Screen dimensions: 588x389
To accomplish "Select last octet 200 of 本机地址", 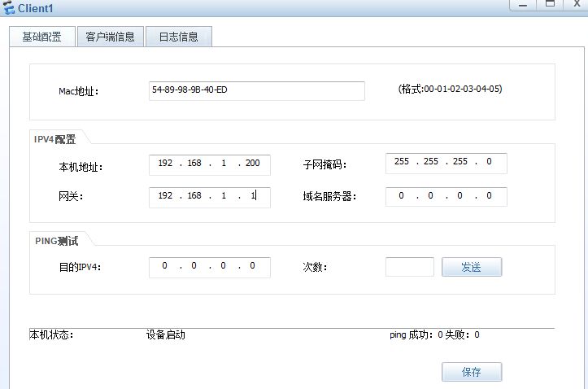I will point(252,164).
